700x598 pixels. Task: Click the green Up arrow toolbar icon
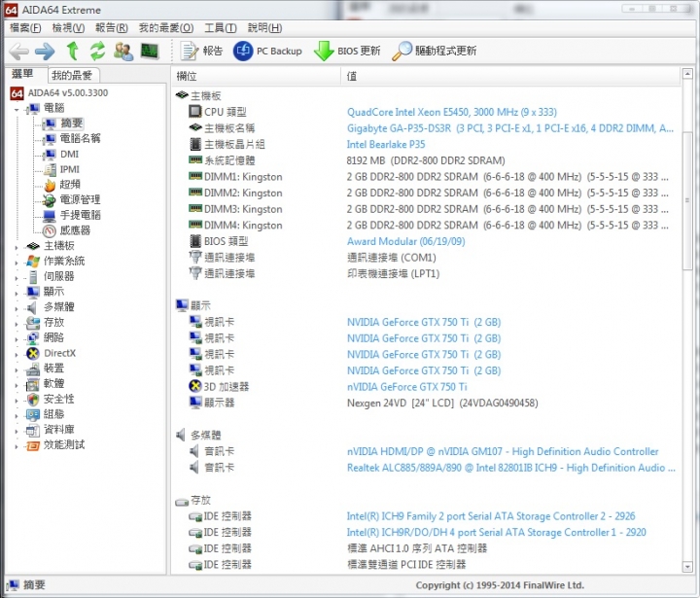coord(73,51)
